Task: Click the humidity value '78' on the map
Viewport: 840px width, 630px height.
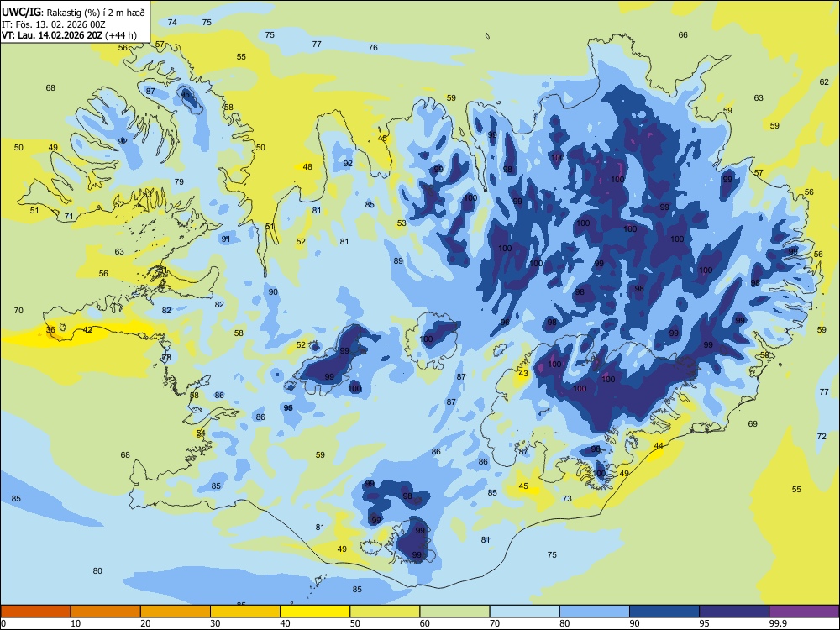Action: [166, 357]
